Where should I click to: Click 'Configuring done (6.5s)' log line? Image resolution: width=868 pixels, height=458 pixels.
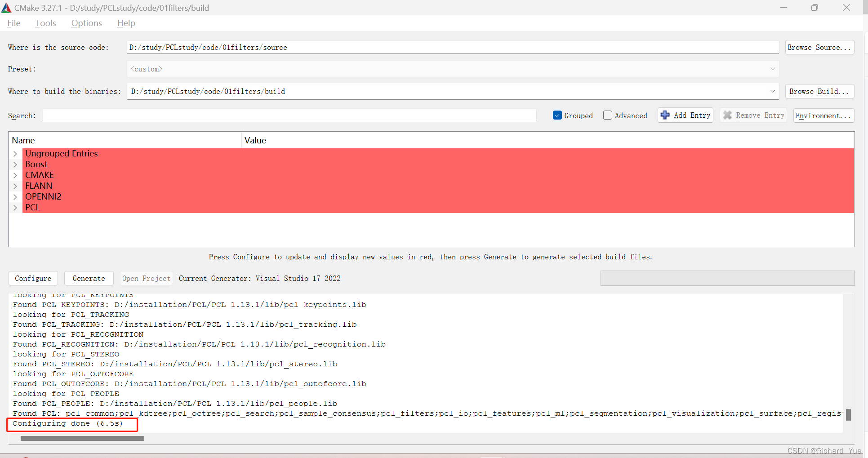pos(67,423)
